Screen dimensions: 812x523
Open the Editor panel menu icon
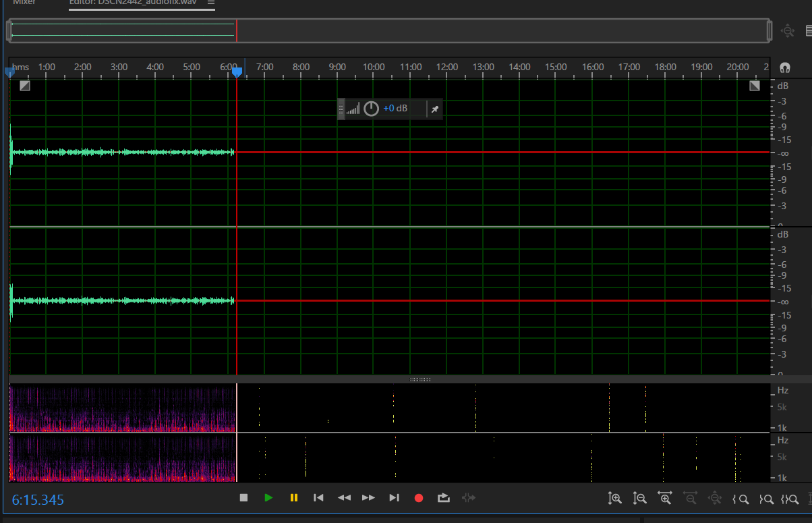pyautogui.click(x=211, y=3)
